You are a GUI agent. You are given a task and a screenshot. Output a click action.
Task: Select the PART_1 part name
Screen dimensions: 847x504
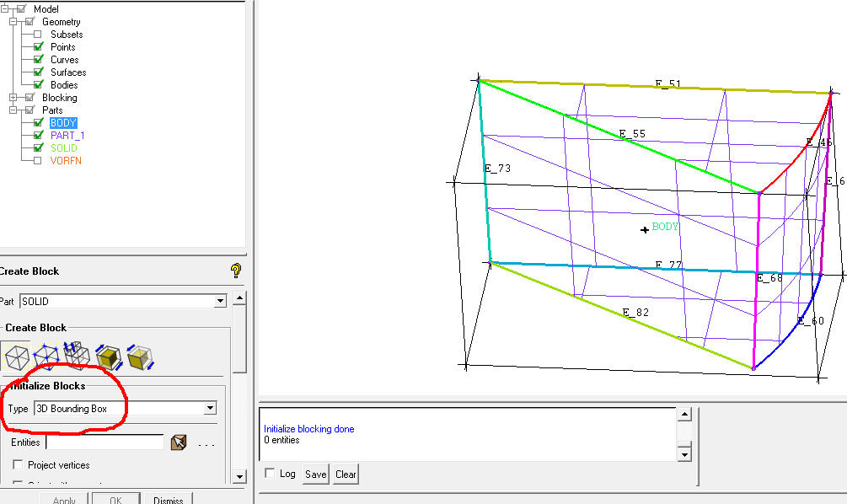pyautogui.click(x=67, y=135)
